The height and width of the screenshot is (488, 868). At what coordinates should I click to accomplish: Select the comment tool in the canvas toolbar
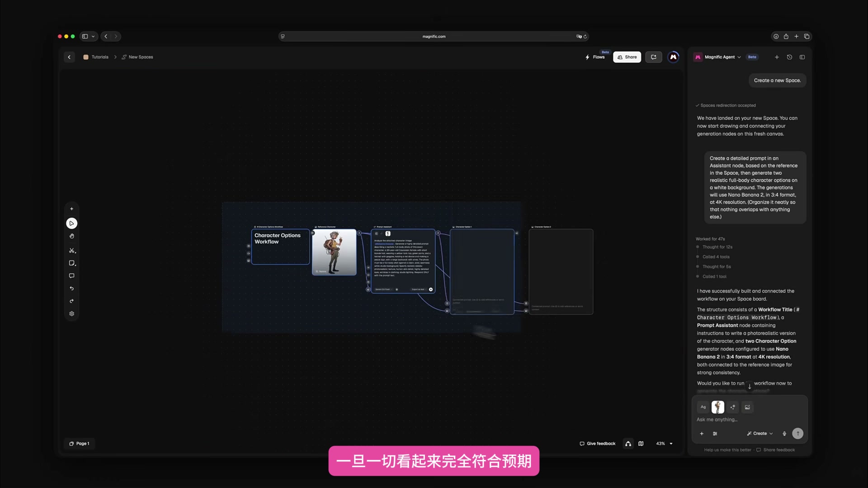click(x=71, y=276)
